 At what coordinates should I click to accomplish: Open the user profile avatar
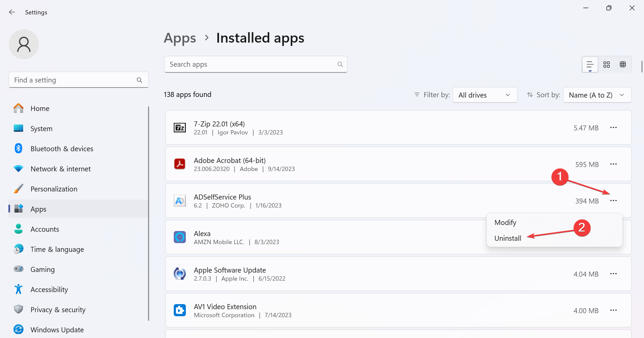(x=24, y=44)
